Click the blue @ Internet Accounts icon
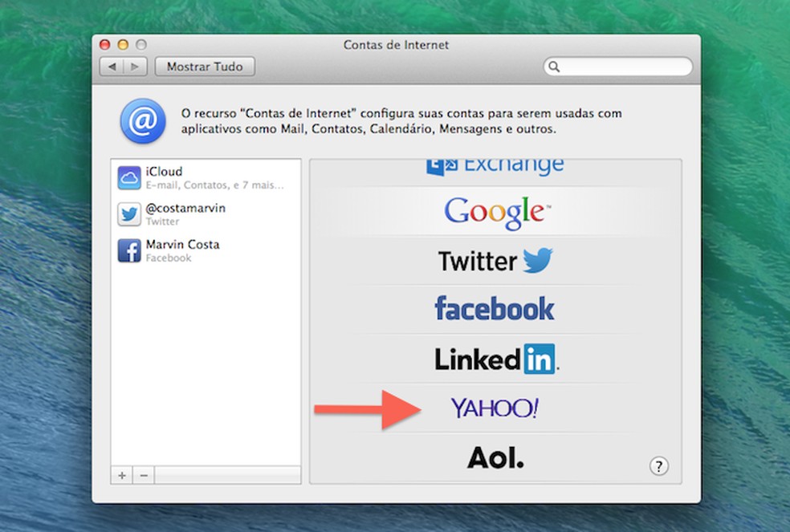The height and width of the screenshot is (532, 790). 143,121
